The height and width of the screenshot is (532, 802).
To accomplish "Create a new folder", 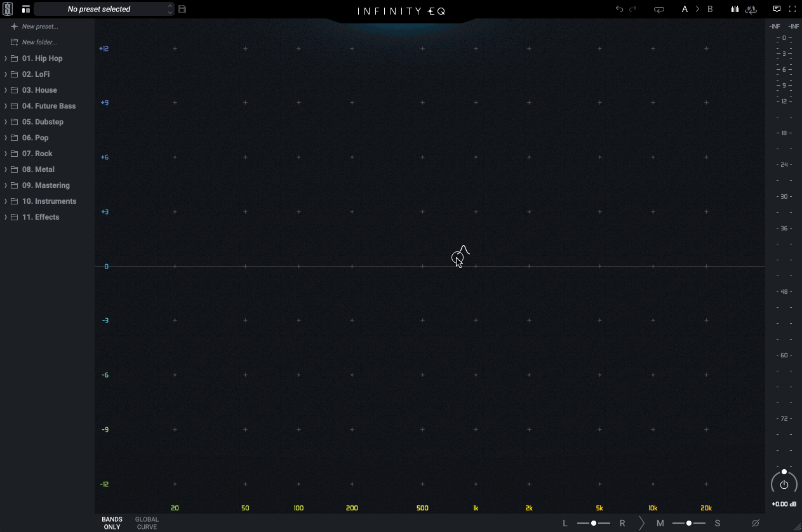I will (39, 43).
